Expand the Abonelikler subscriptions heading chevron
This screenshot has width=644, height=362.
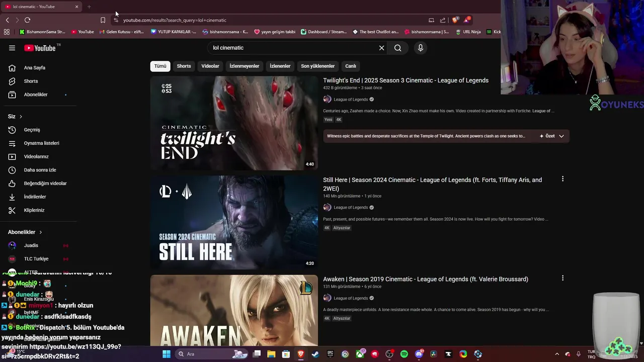tap(40, 232)
